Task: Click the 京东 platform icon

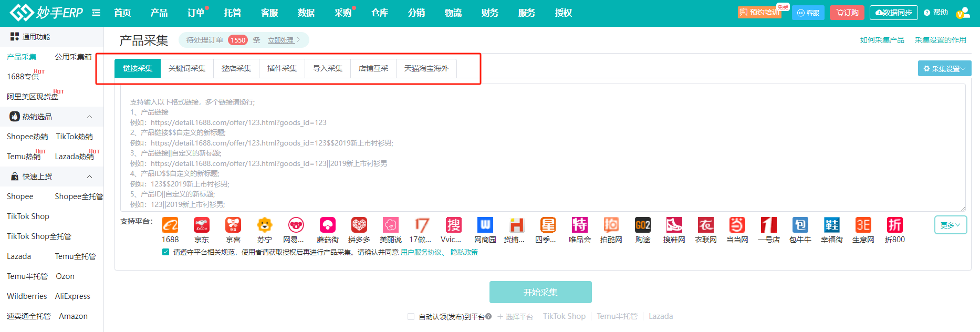Action: tap(202, 225)
